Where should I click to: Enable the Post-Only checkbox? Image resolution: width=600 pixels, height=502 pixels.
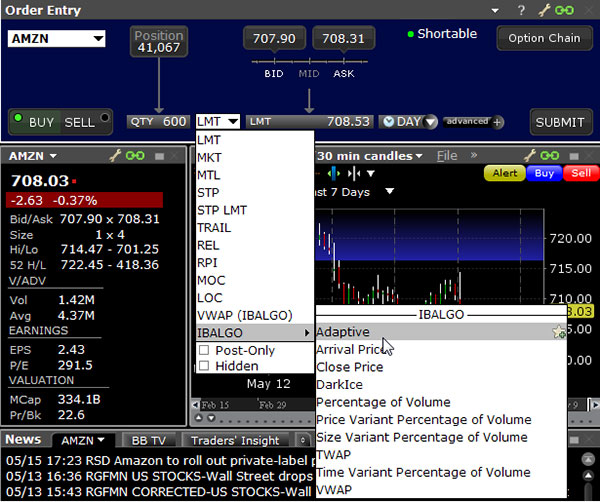pyautogui.click(x=204, y=350)
